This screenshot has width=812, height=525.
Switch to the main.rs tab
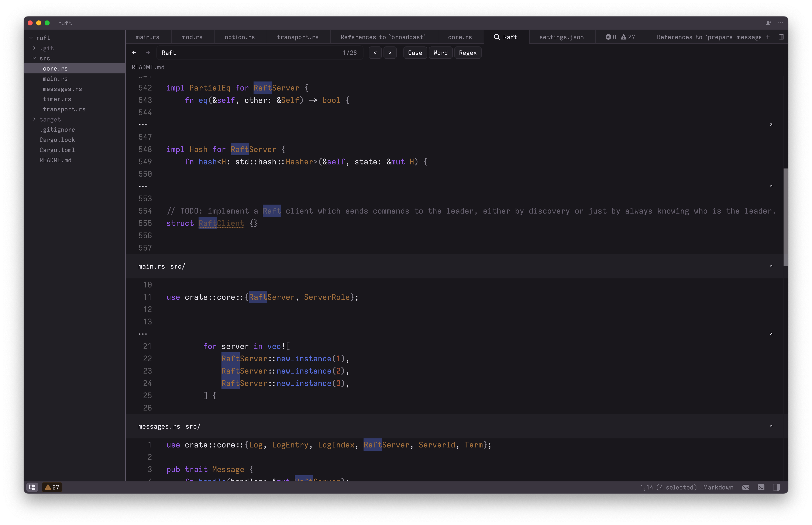click(x=147, y=37)
